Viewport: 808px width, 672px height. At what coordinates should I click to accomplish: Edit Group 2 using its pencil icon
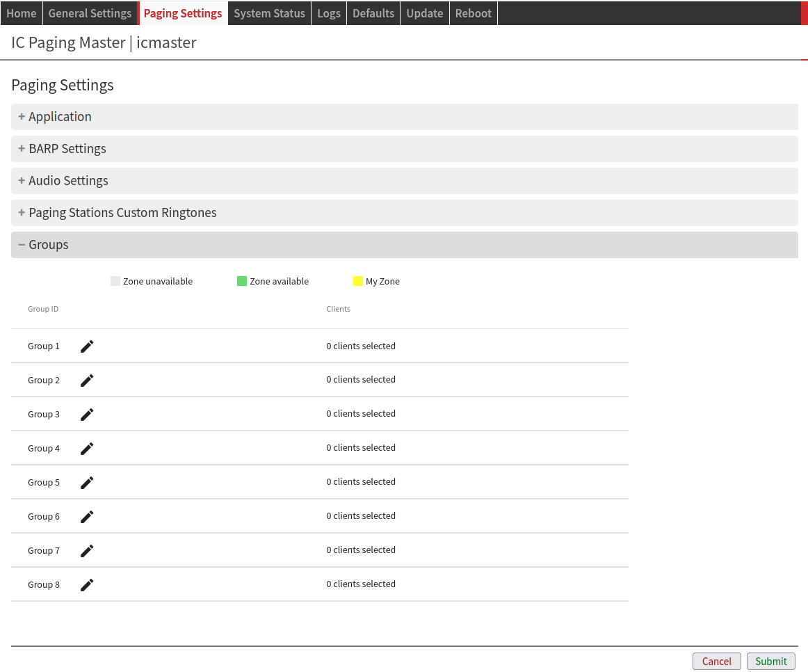coord(87,381)
